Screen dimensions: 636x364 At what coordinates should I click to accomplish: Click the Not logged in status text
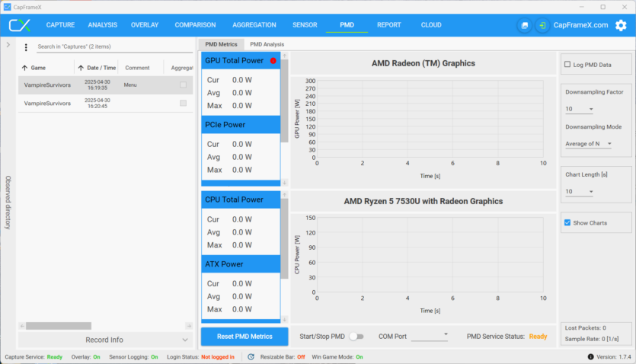pos(218,356)
